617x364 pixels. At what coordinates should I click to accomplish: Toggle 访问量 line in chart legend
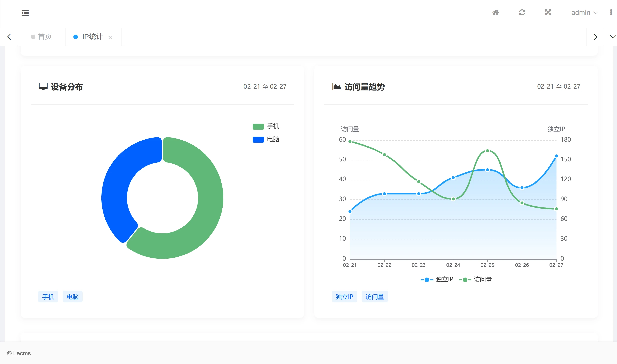[475, 279]
